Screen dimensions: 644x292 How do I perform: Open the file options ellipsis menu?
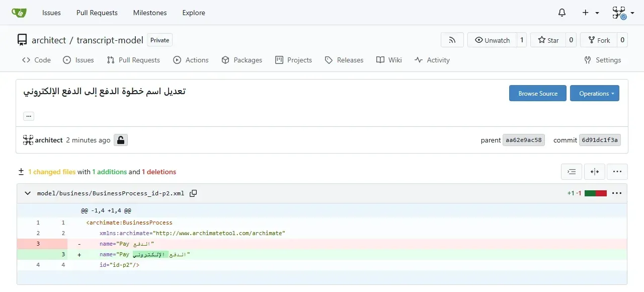pos(617,193)
